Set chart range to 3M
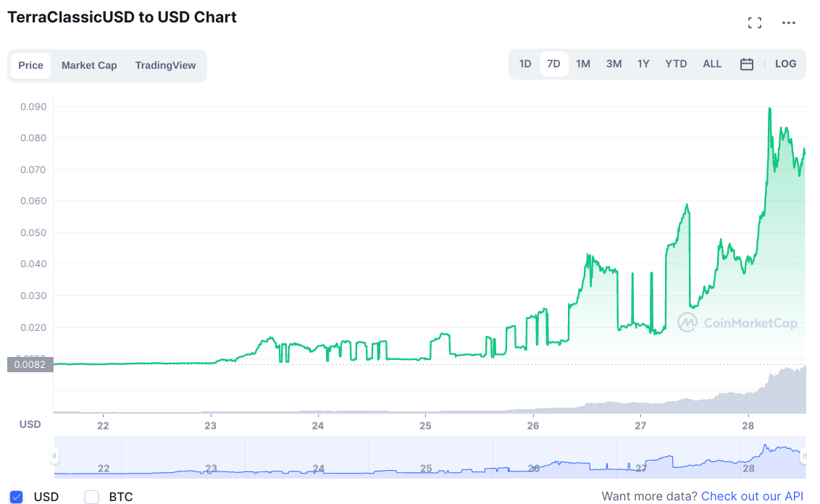Screen dimensions: 820x504 614,64
